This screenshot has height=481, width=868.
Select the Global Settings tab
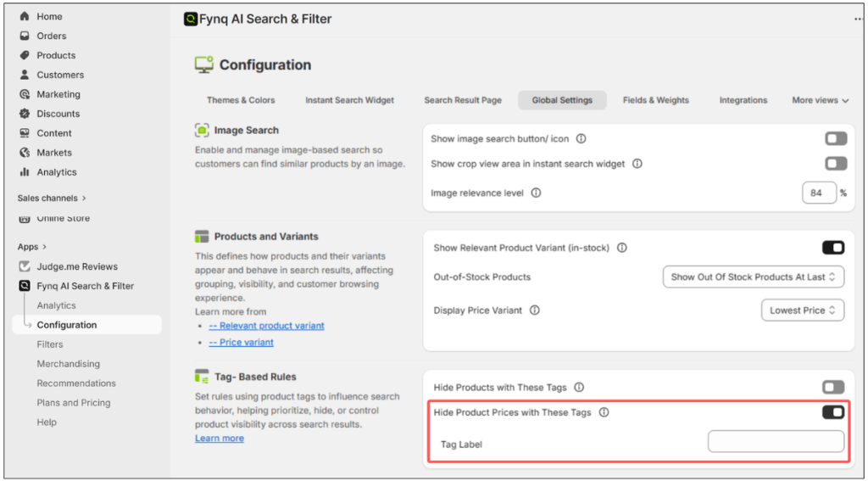click(x=563, y=100)
